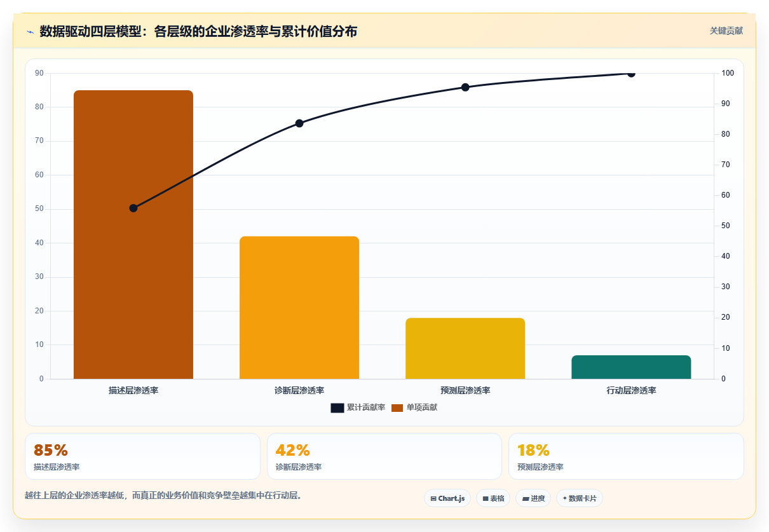Viewport: 769px width, 532px height.
Task: Click the line point above 诊断层渗透率 bar
Action: 299,123
